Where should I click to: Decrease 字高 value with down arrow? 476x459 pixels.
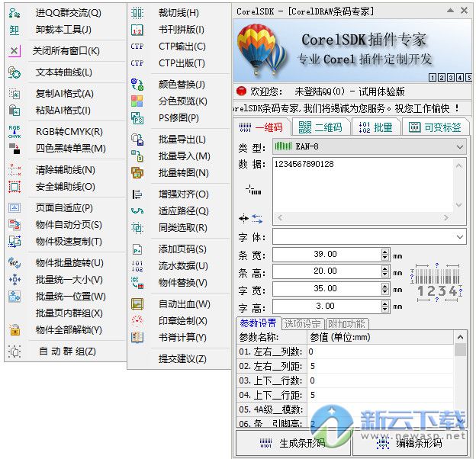pos(385,310)
